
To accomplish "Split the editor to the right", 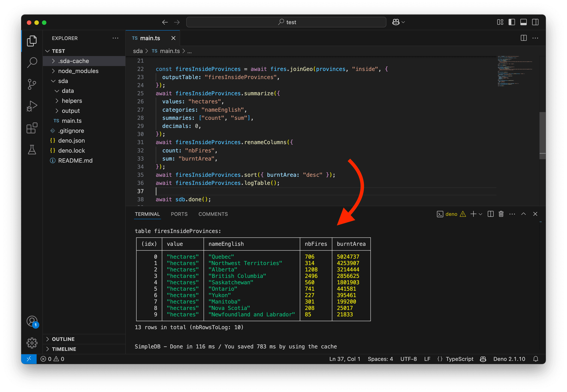I will click(524, 38).
